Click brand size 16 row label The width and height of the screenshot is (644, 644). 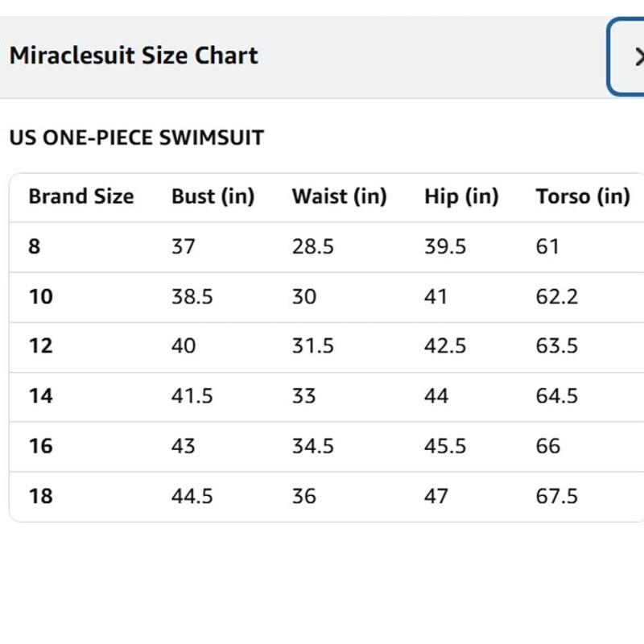[41, 446]
